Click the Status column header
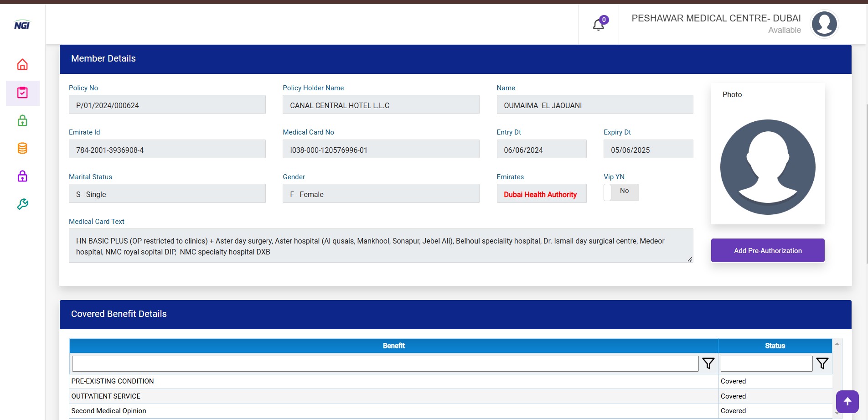This screenshot has height=420, width=868. pos(775,346)
